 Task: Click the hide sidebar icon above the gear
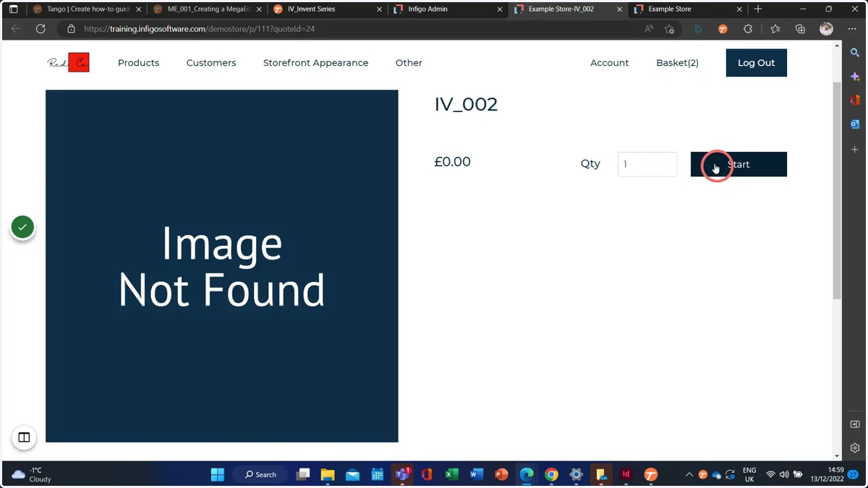[855, 424]
